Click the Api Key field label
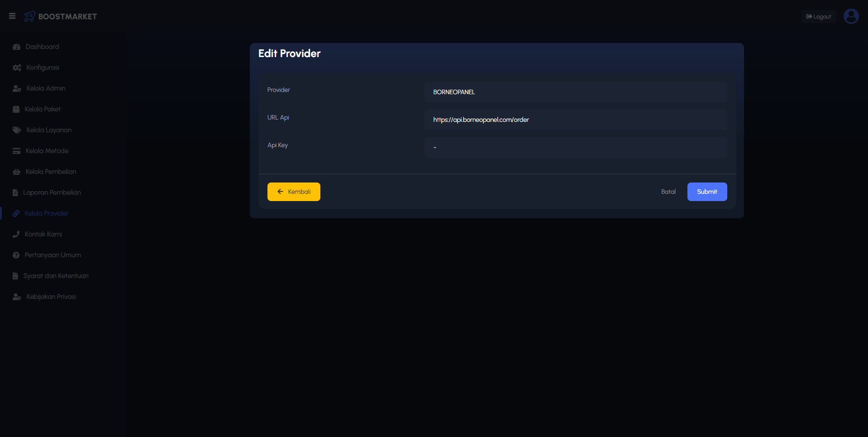 [x=277, y=145]
